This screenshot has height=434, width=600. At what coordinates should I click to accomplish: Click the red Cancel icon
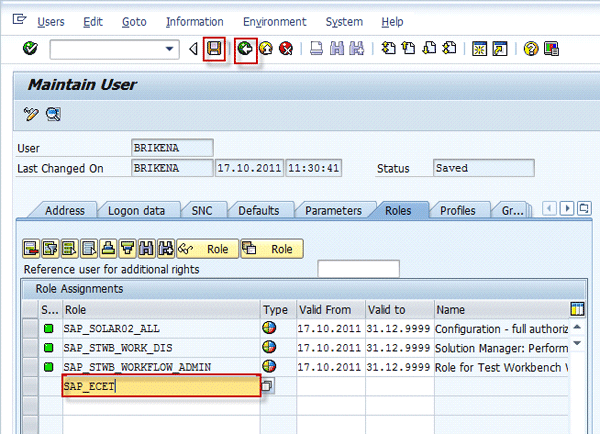tap(286, 49)
